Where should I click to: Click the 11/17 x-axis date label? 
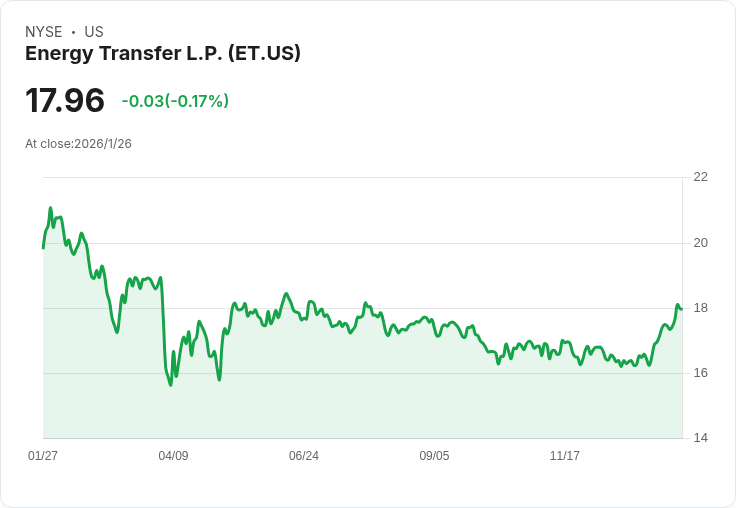(565, 456)
